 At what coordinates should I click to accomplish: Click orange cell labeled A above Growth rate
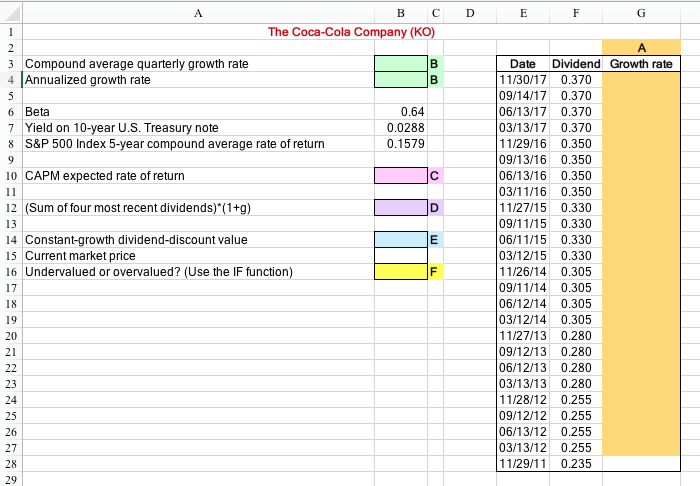[641, 48]
